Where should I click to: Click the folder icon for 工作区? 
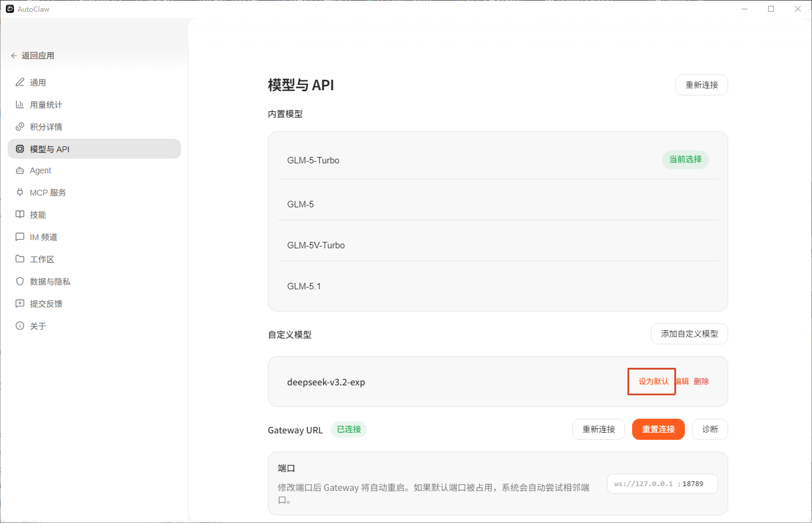[x=20, y=259]
